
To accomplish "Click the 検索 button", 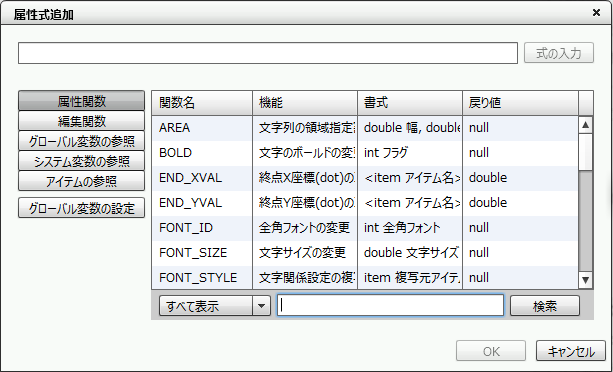I will pos(545,306).
